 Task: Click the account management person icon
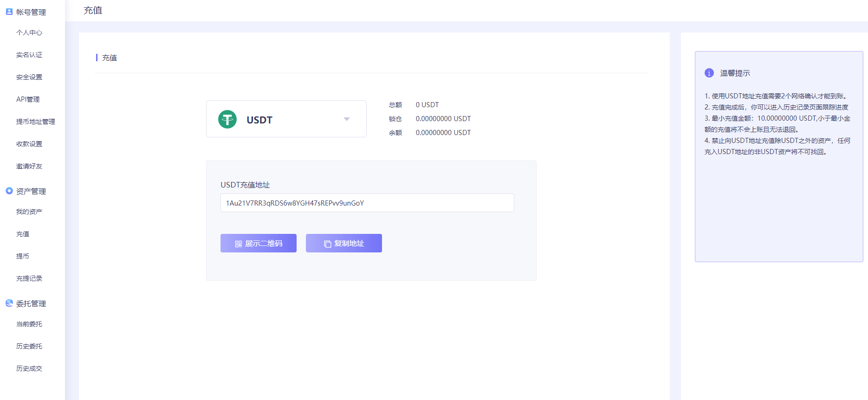coord(9,12)
